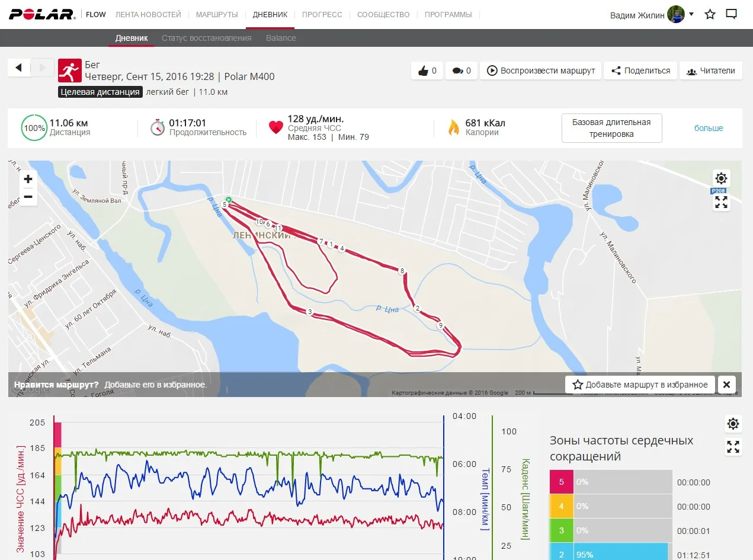
Task: Open comments with speech bubble button
Action: pos(460,71)
